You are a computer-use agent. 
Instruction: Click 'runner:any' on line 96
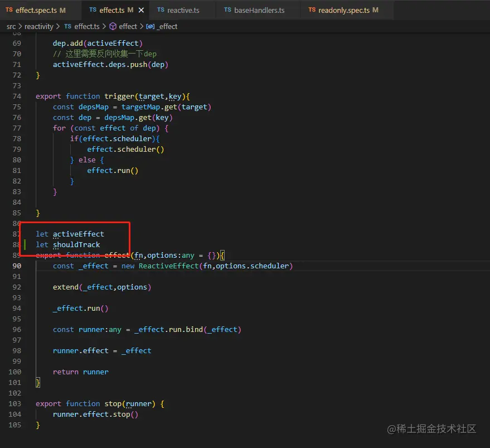pyautogui.click(x=100, y=329)
